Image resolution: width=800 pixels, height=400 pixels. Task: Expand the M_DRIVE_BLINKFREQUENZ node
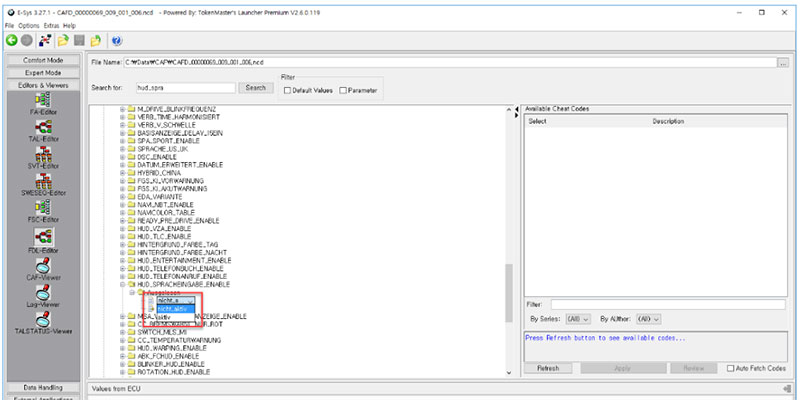(x=122, y=109)
